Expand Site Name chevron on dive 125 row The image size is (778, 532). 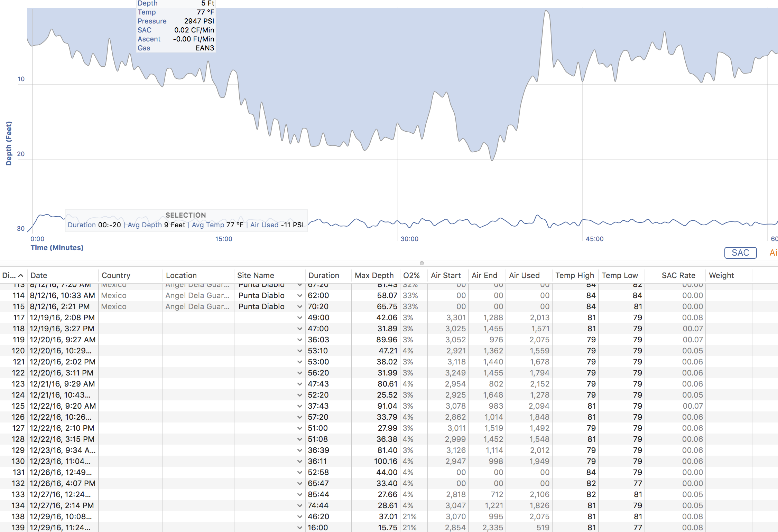(299, 406)
